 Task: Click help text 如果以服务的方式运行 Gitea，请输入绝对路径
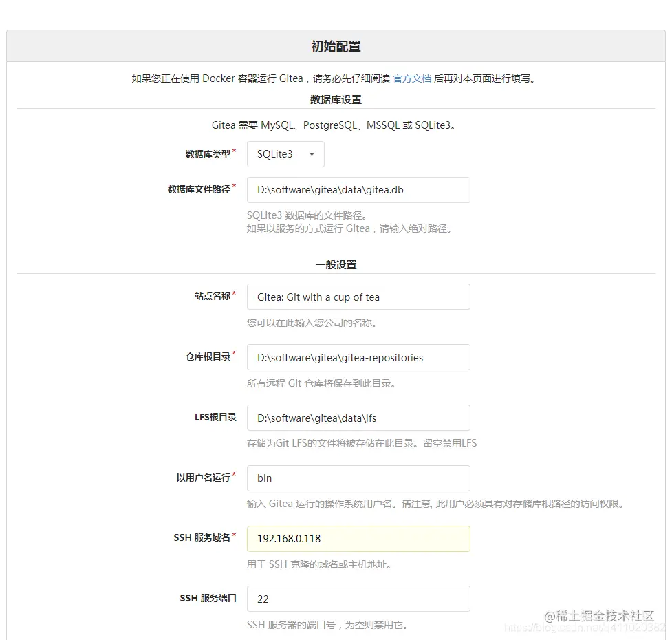click(x=349, y=228)
